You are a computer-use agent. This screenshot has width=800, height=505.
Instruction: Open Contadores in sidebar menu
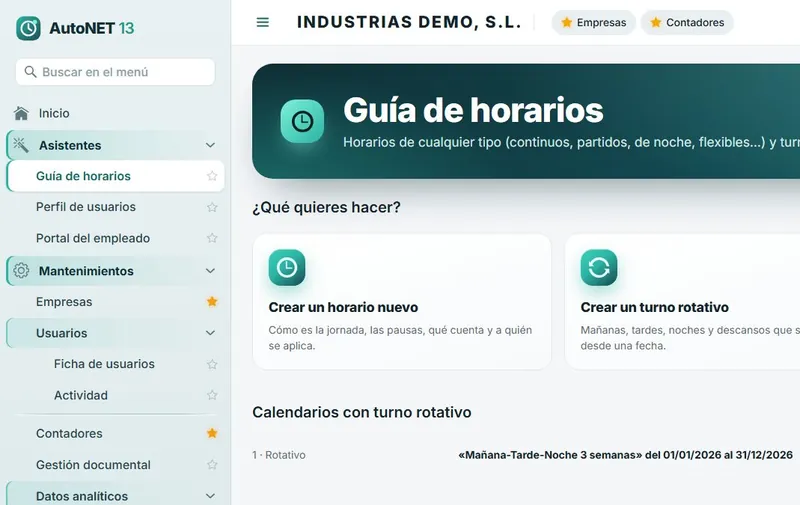[x=115, y=433]
